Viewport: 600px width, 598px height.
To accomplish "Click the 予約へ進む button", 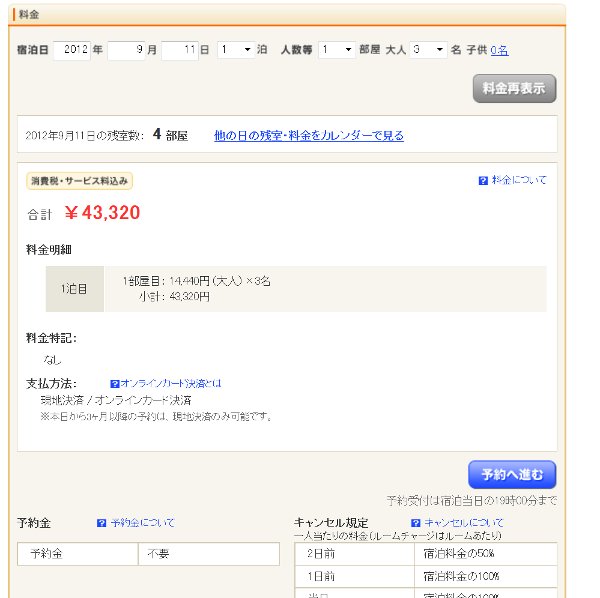I will click(512, 474).
